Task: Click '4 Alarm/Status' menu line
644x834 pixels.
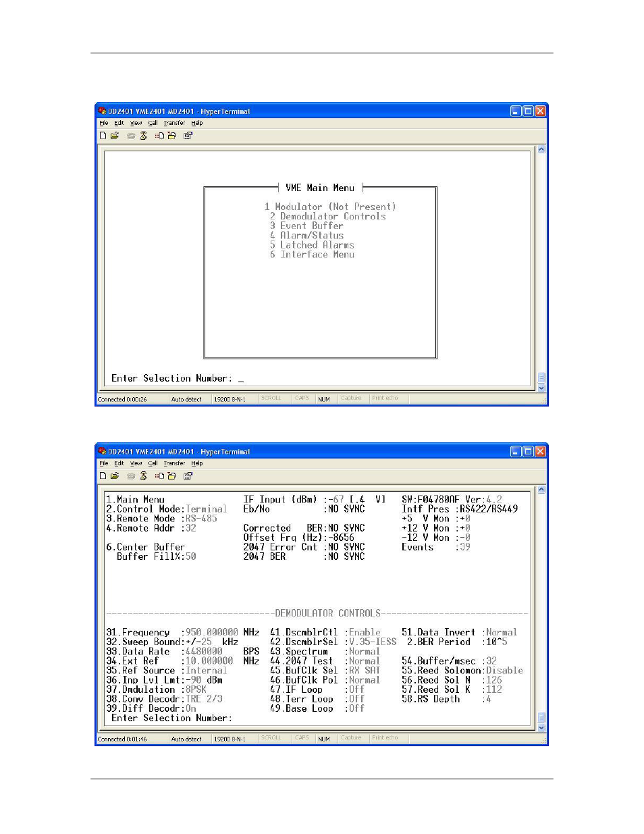Action: (x=307, y=235)
